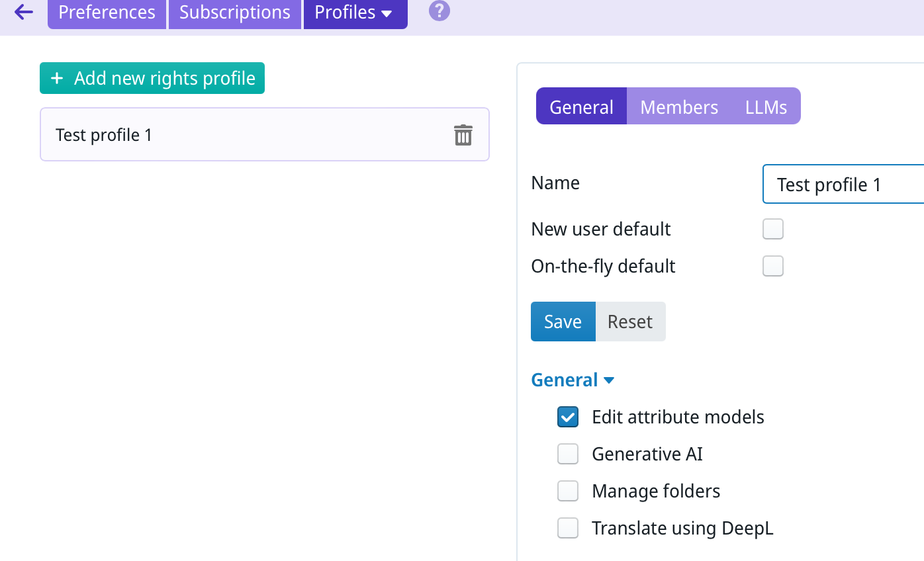Enable New user default checkbox
The height and width of the screenshot is (561, 924).
(x=772, y=230)
